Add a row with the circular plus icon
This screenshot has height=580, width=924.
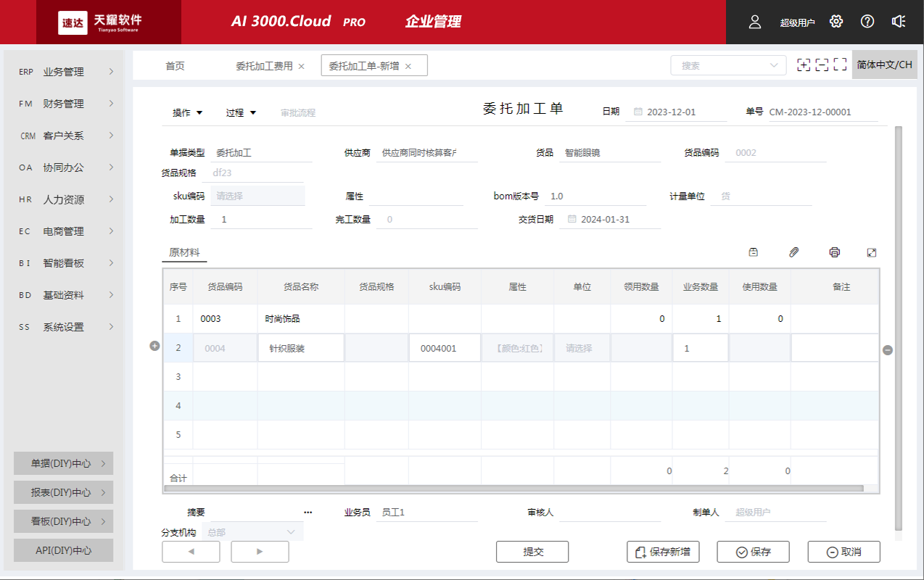tap(154, 346)
